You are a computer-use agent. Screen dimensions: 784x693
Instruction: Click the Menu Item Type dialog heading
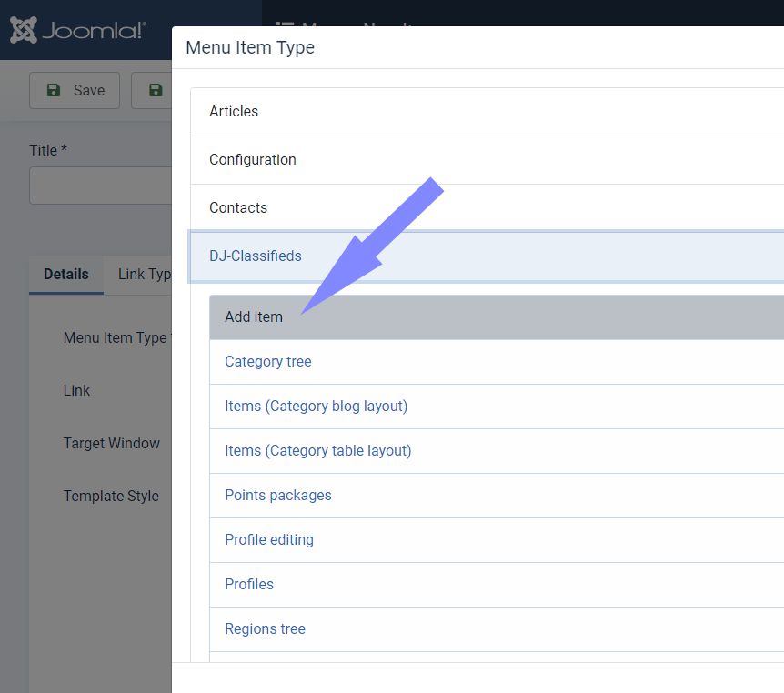click(x=250, y=47)
